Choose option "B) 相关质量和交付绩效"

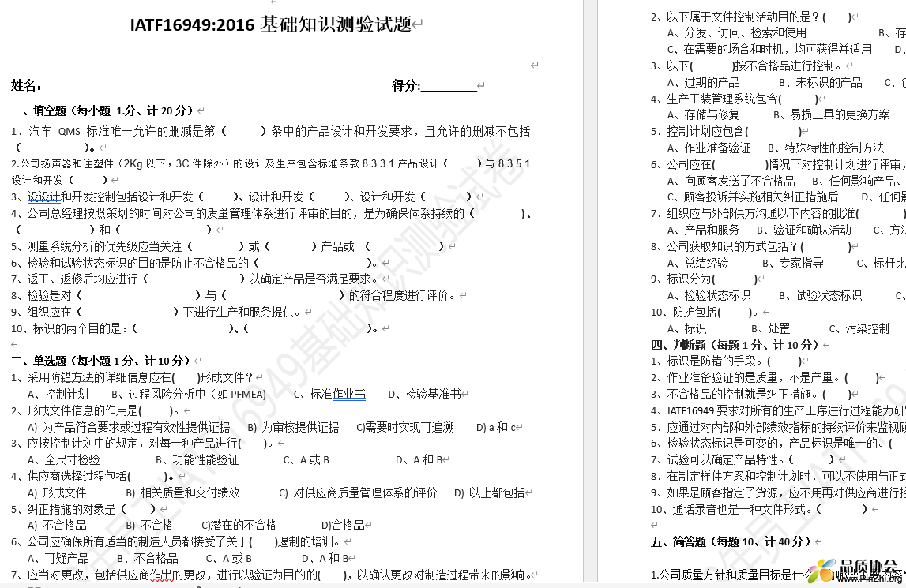(182, 493)
